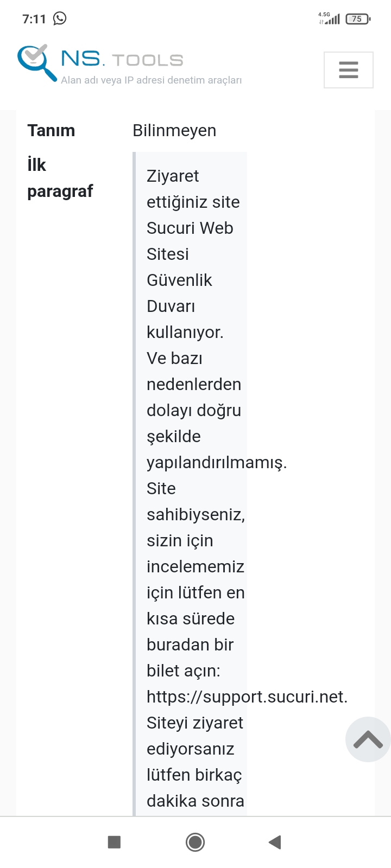Image resolution: width=391 pixels, height=868 pixels.
Task: Tap the 7:11 clock in status bar
Action: pos(34,19)
